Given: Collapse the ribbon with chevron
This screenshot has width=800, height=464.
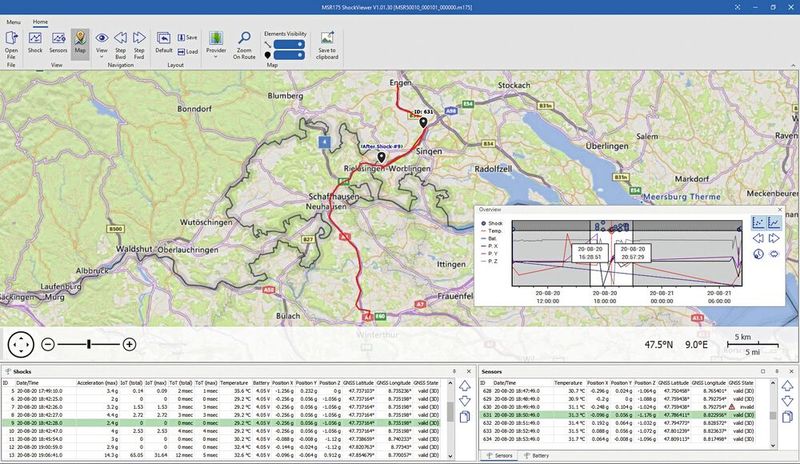Looking at the screenshot, I should (x=793, y=65).
